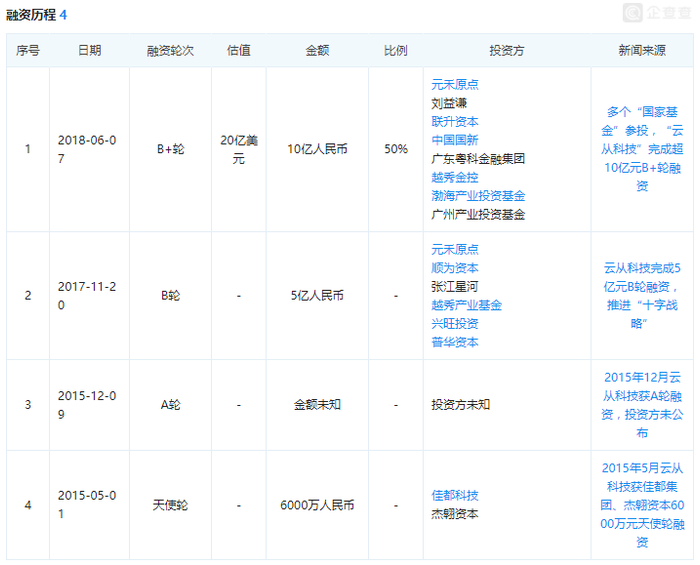
Task: Click the 融资历程 section heading
Action: point(31,15)
